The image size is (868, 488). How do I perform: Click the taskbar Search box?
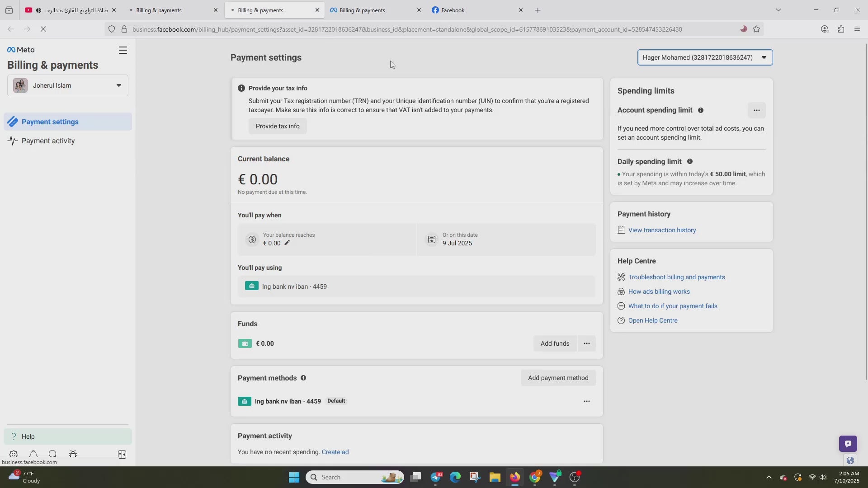coord(355,477)
